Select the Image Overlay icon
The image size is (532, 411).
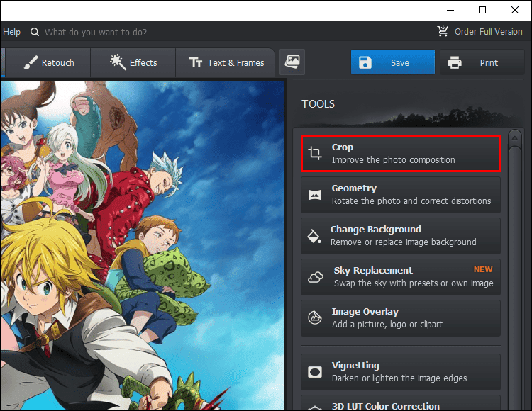coord(314,317)
